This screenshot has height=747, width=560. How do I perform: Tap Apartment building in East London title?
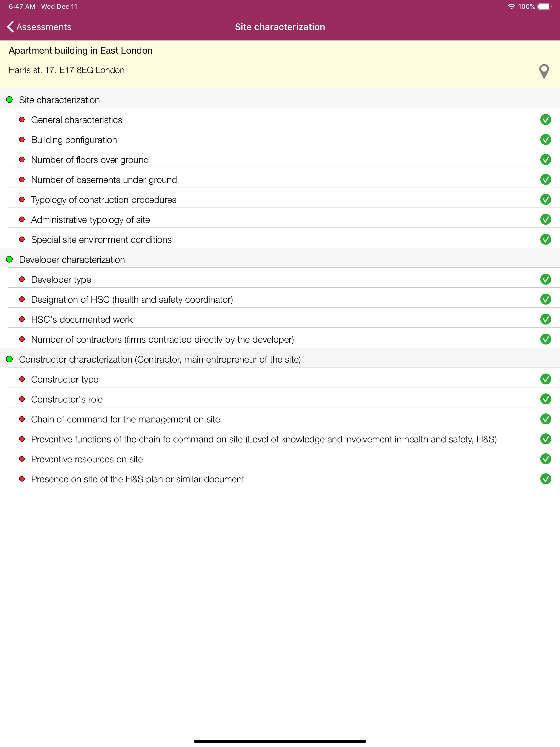[x=80, y=51]
